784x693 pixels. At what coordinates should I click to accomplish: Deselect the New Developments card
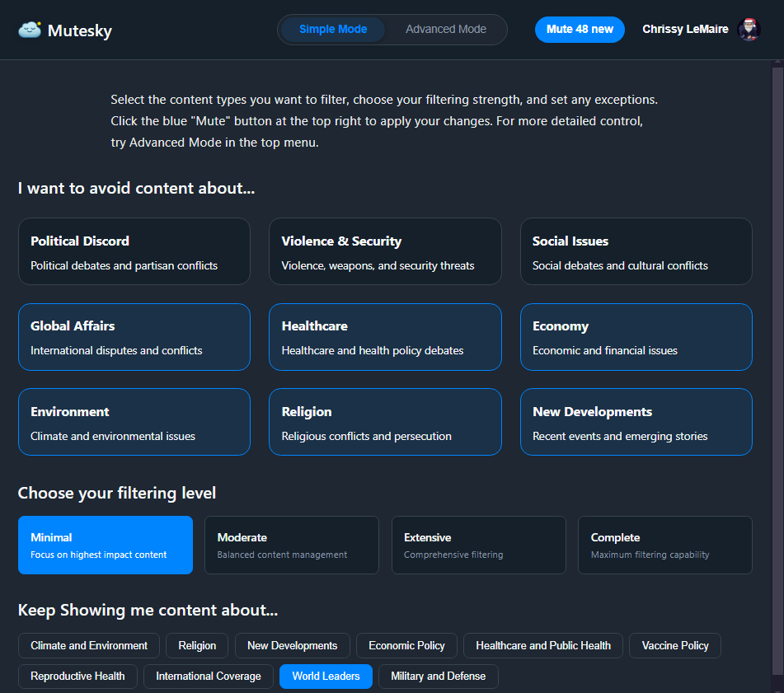click(x=636, y=422)
